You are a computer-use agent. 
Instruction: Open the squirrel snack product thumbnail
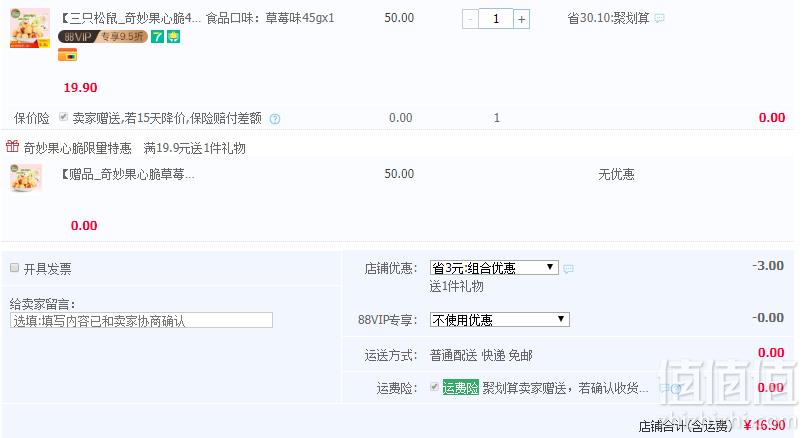pos(30,28)
